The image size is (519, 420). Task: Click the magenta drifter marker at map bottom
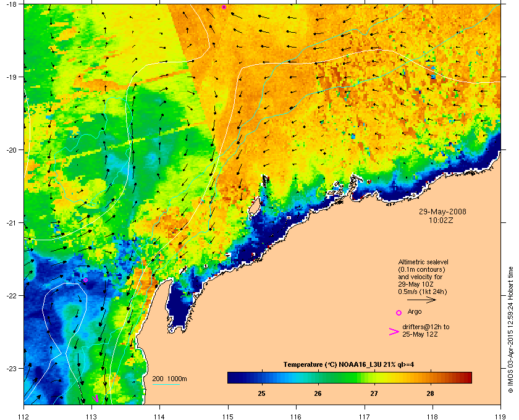[x=96, y=398]
